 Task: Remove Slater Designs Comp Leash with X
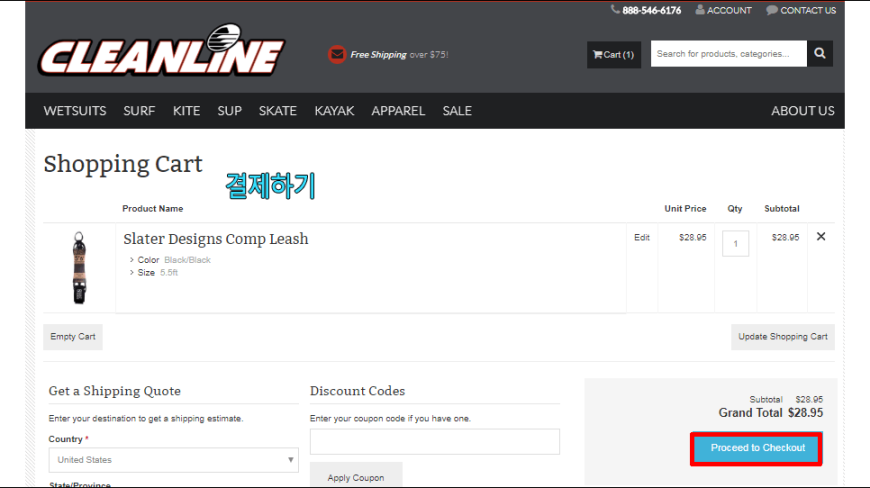click(821, 237)
